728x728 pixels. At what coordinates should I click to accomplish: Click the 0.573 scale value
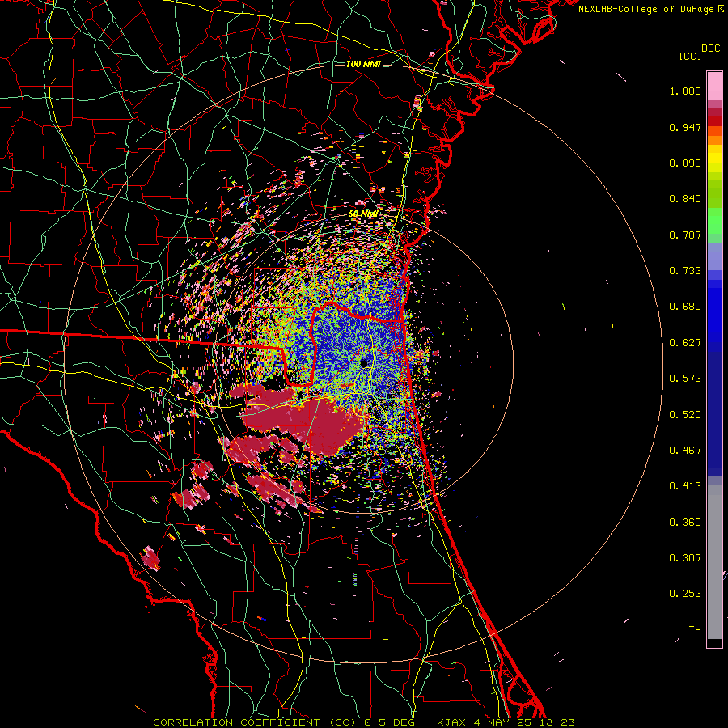click(x=685, y=379)
